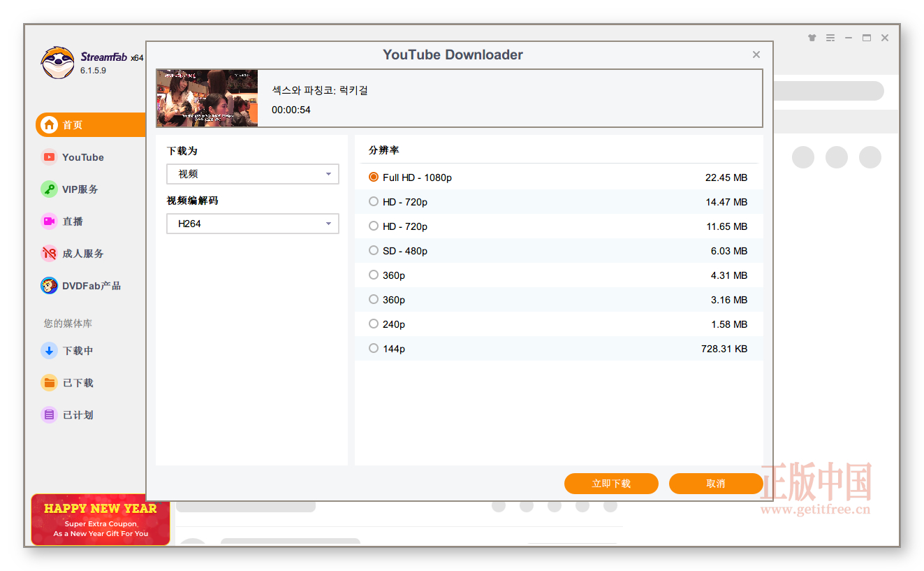Click the Happy New Year coupon banner
924x571 pixels.
pyautogui.click(x=101, y=519)
